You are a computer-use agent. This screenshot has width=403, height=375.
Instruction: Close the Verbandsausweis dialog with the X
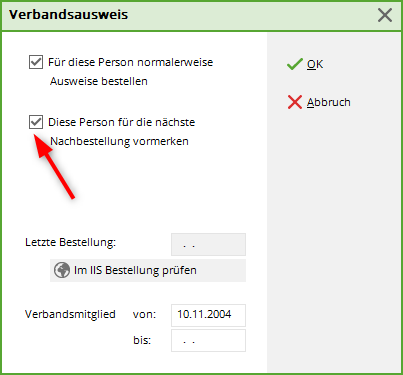385,15
